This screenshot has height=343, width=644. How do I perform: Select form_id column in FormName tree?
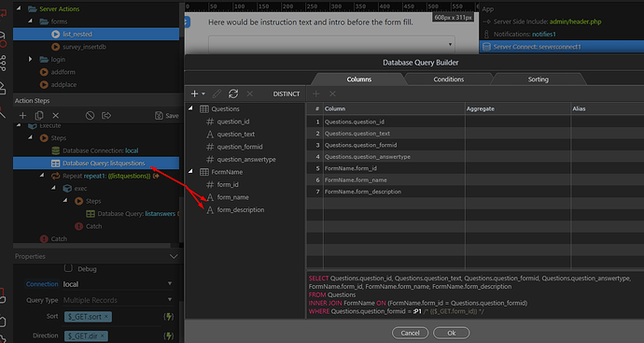click(228, 185)
